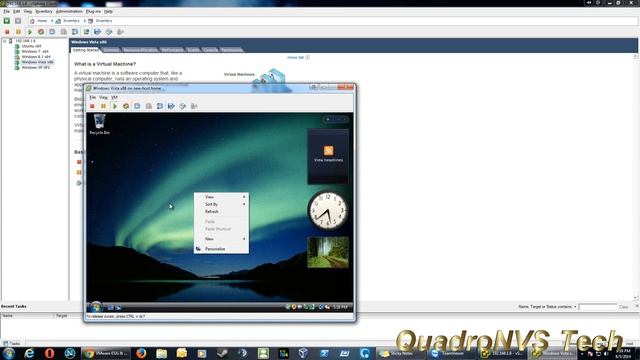Click Clear button beside task filter field
This screenshot has width=640, height=360.
tap(623, 307)
